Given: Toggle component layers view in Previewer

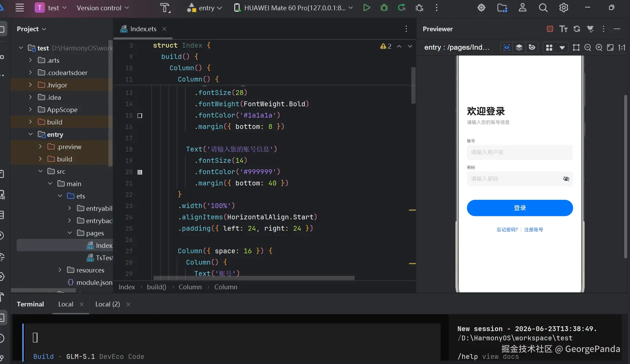Looking at the screenshot, I should coord(519,47).
